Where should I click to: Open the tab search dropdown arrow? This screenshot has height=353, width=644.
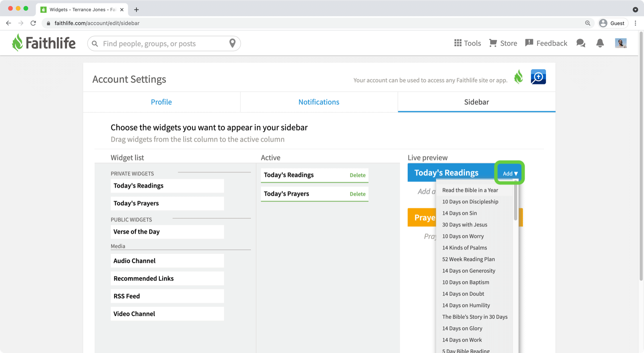coord(635,9)
